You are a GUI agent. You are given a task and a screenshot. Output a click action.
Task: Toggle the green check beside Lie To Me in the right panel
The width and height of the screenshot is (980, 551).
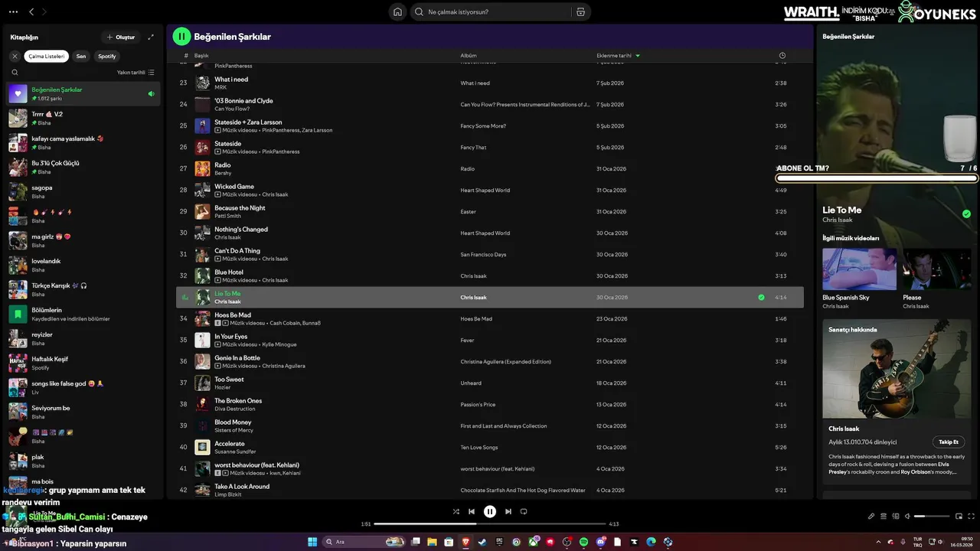[966, 214]
